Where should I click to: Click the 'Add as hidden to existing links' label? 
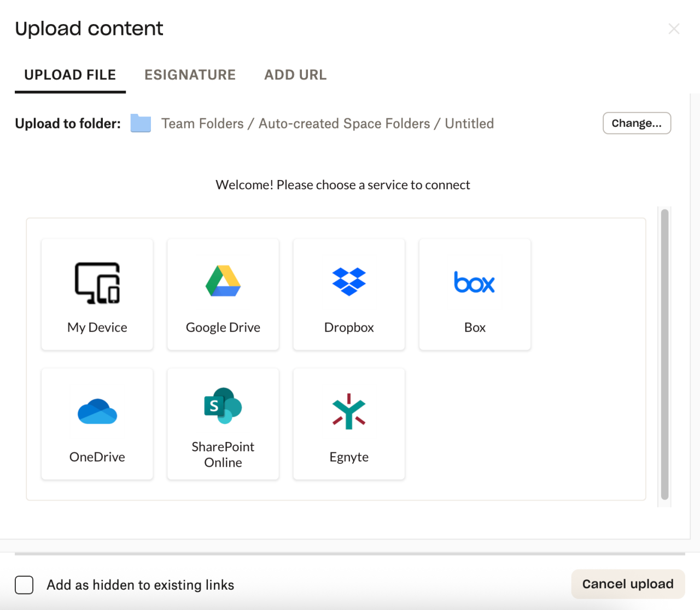click(x=141, y=585)
